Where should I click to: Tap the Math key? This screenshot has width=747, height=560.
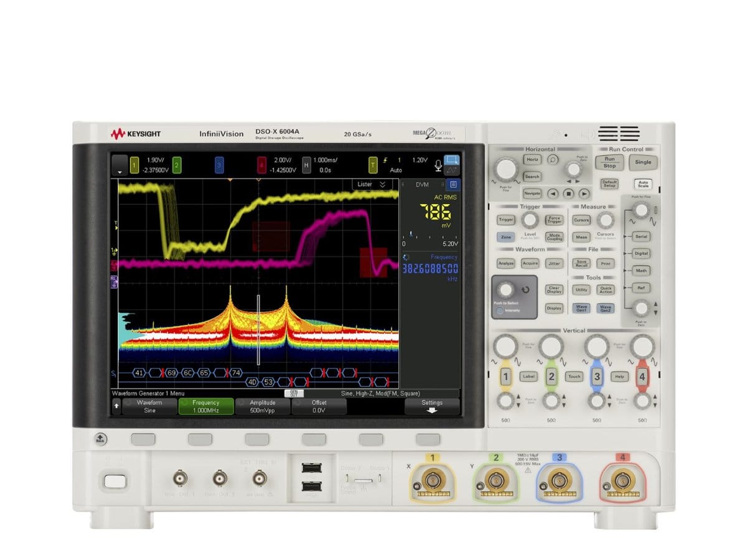(641, 271)
